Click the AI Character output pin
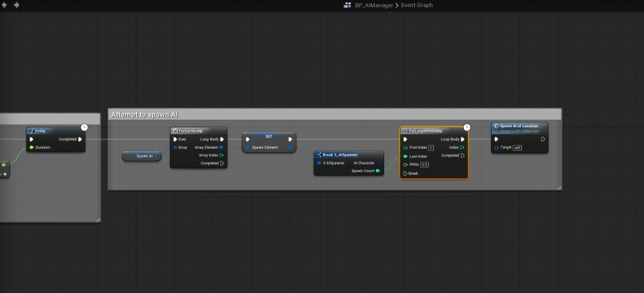 click(378, 163)
